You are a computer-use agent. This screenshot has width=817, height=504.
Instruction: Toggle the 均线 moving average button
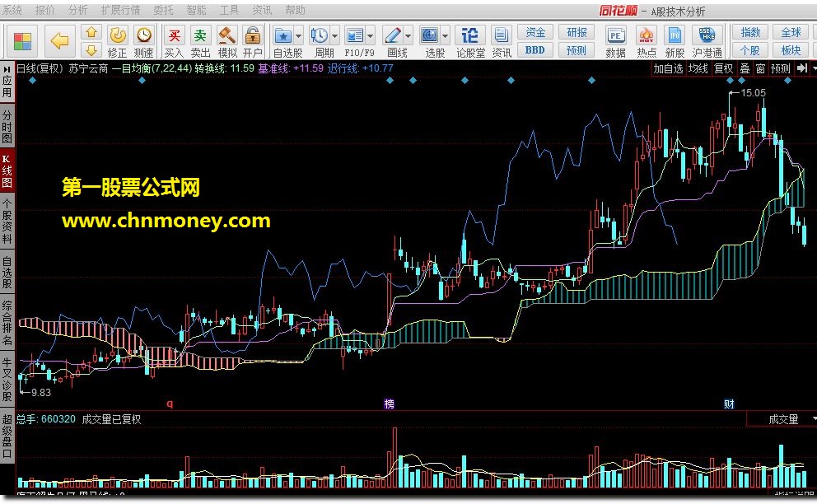tap(698, 69)
